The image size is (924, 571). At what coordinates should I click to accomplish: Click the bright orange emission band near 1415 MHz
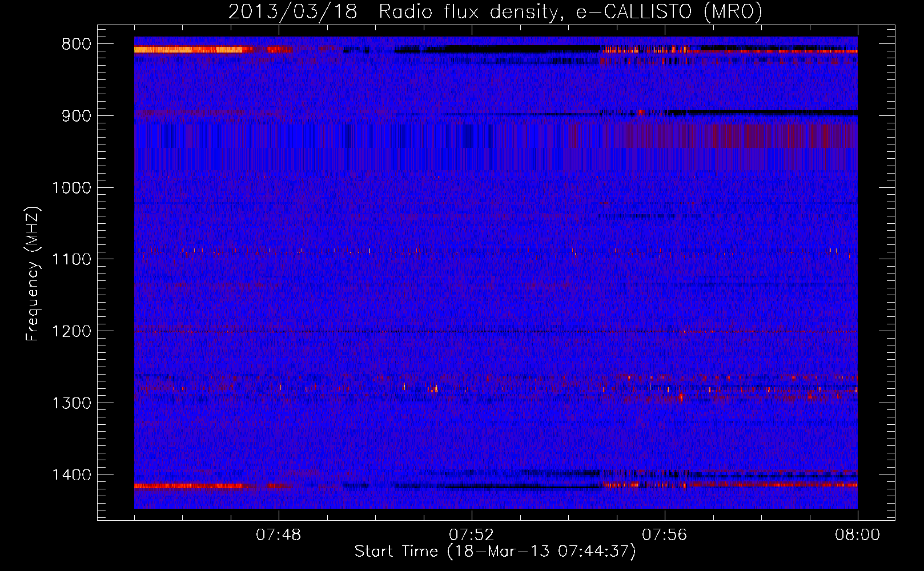[190, 486]
